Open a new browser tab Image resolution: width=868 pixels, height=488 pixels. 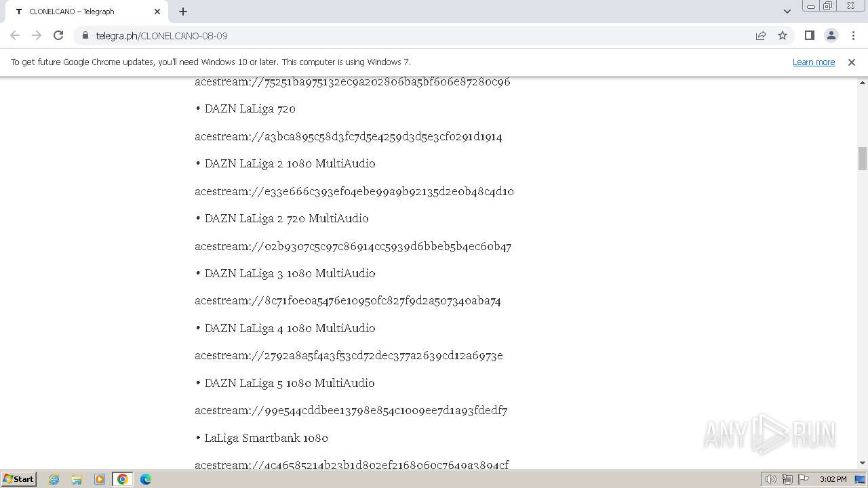[183, 12]
